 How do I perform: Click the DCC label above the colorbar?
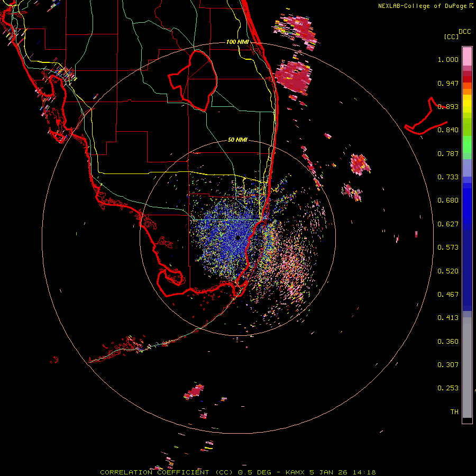point(465,32)
